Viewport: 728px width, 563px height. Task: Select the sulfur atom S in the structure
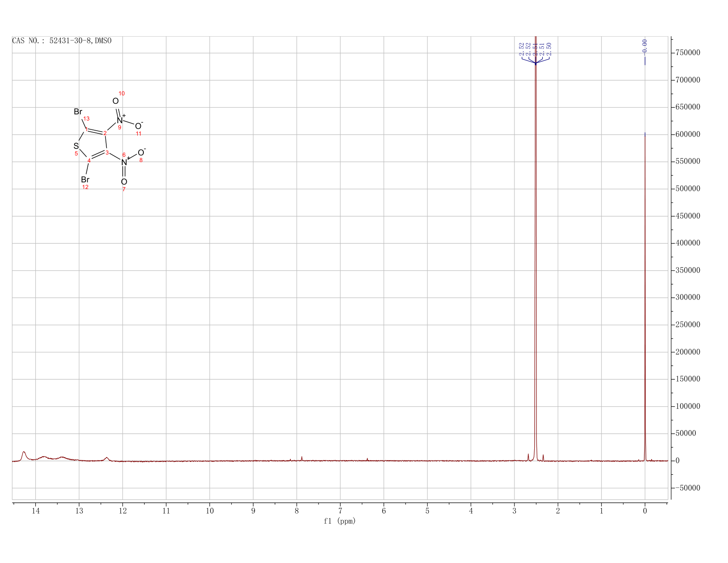(x=76, y=146)
